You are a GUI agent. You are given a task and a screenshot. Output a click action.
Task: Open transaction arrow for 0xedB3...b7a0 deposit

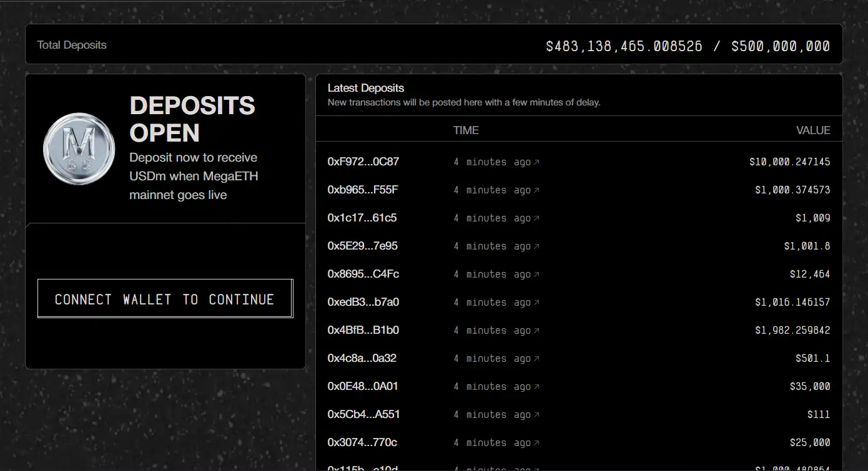pyautogui.click(x=536, y=303)
